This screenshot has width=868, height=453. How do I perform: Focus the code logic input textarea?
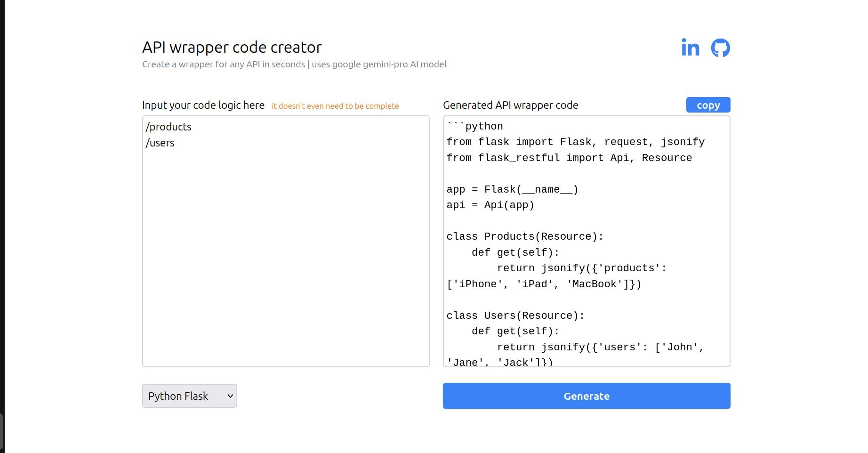pyautogui.click(x=286, y=241)
